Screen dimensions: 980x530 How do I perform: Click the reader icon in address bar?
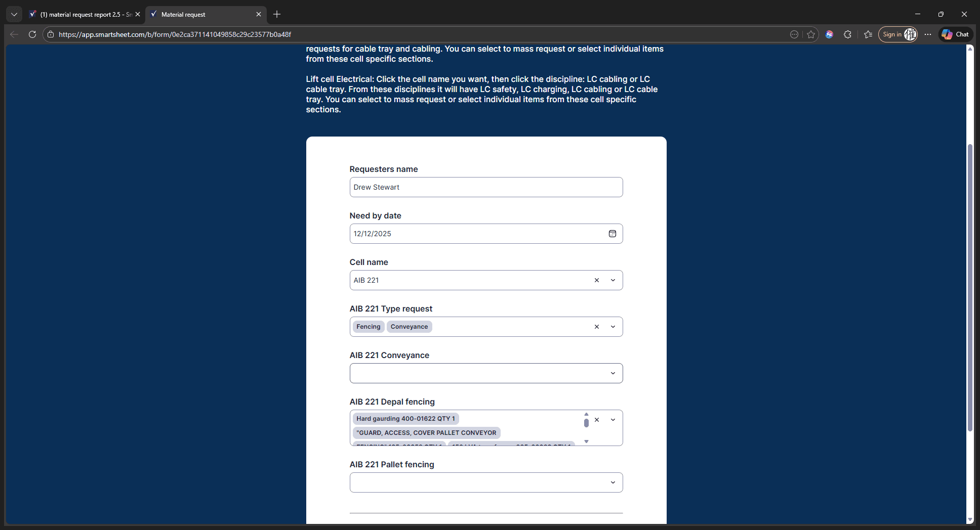[x=794, y=34]
